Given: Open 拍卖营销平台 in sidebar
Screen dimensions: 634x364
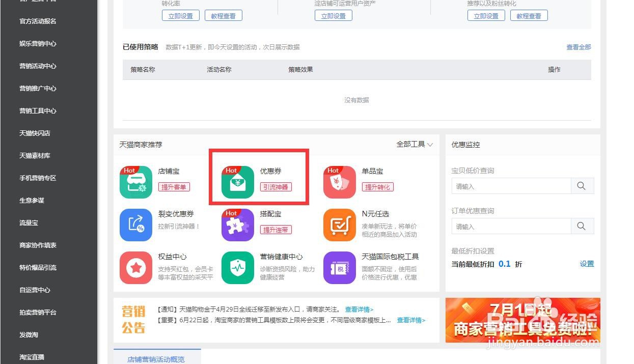Looking at the screenshot, I should tap(38, 313).
